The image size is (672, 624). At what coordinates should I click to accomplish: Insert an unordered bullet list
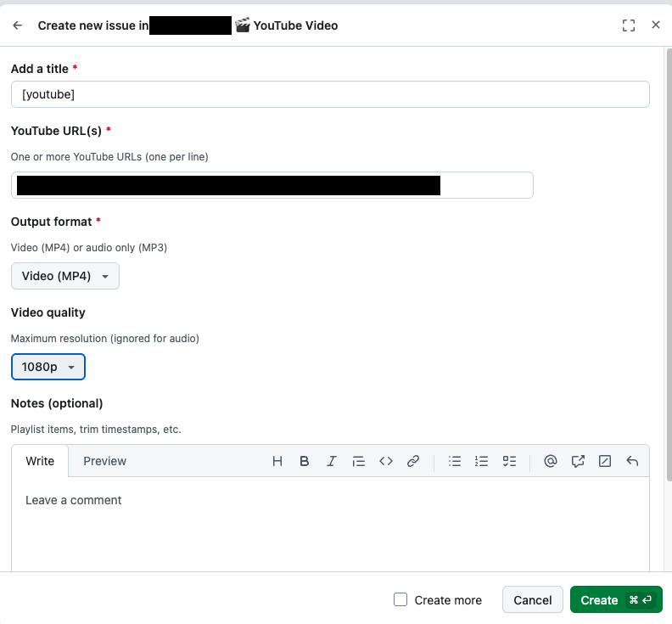455,461
